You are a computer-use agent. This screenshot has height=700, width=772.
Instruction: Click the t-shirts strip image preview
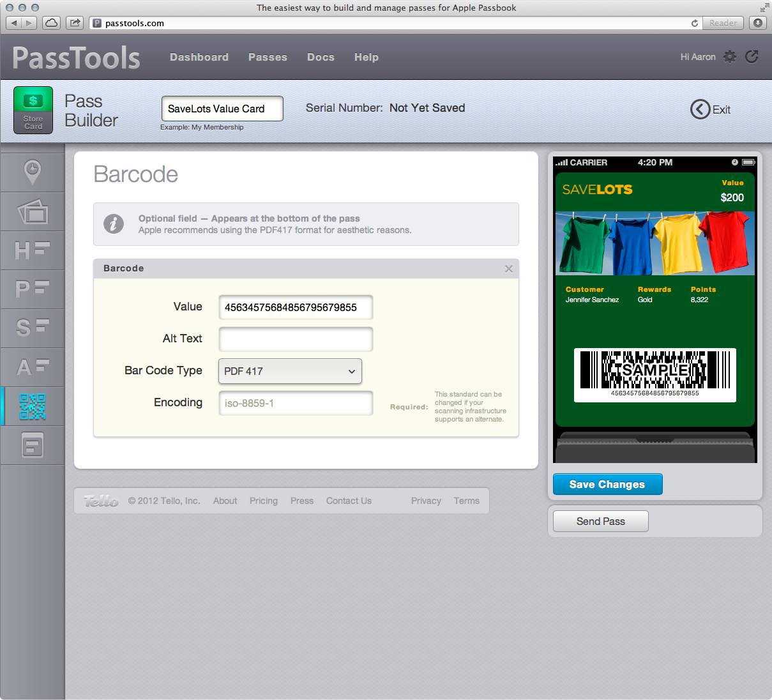pos(655,243)
